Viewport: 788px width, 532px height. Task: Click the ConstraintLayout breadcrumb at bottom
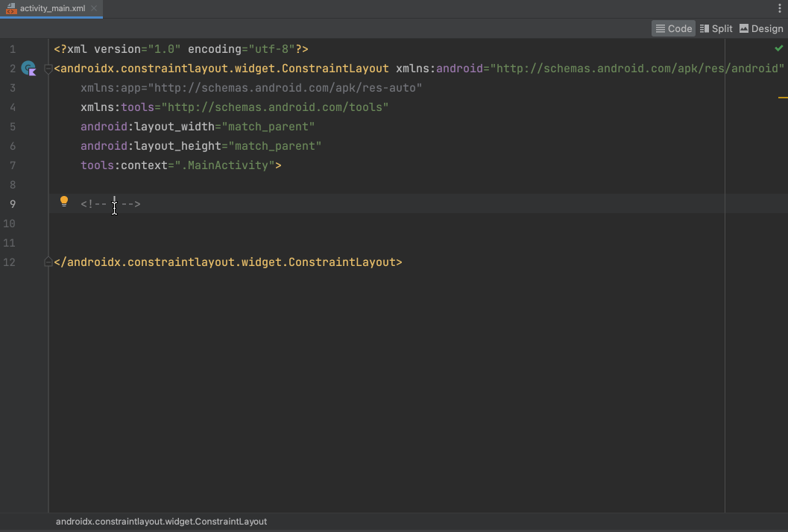161,522
